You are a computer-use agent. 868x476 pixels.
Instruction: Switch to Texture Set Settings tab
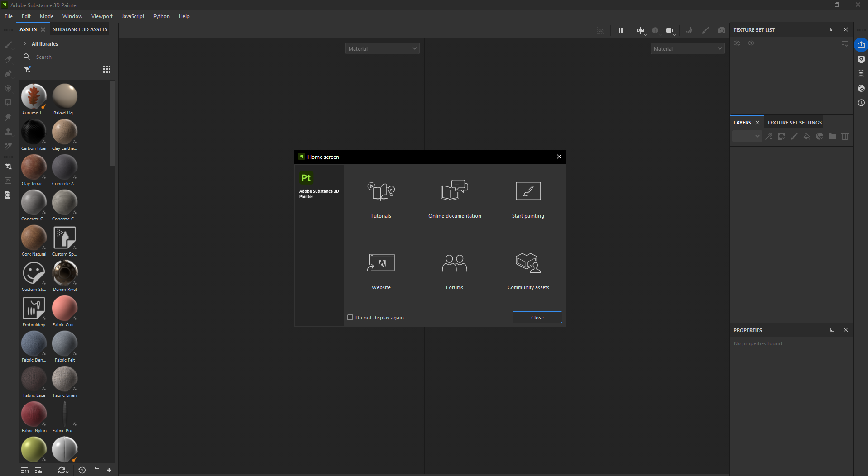[794, 123]
